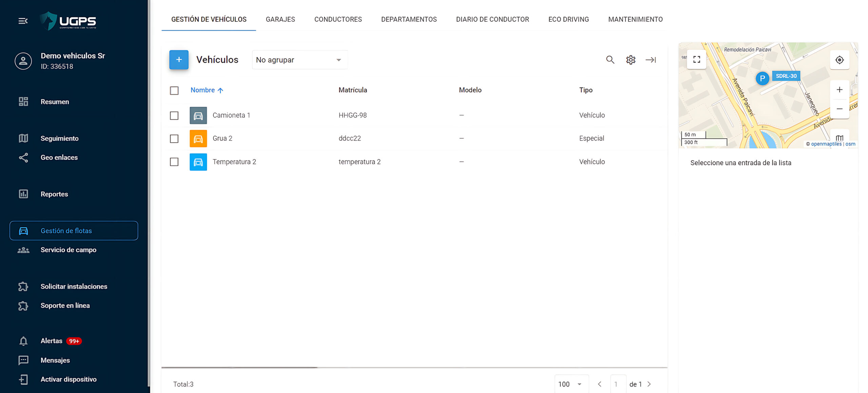Expand map to fullscreen
This screenshot has width=868, height=393.
(696, 60)
